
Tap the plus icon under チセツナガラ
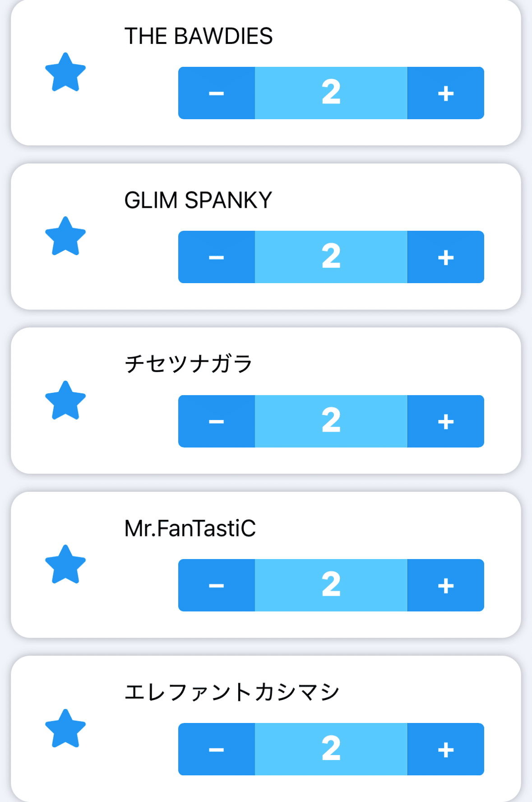[x=445, y=421]
